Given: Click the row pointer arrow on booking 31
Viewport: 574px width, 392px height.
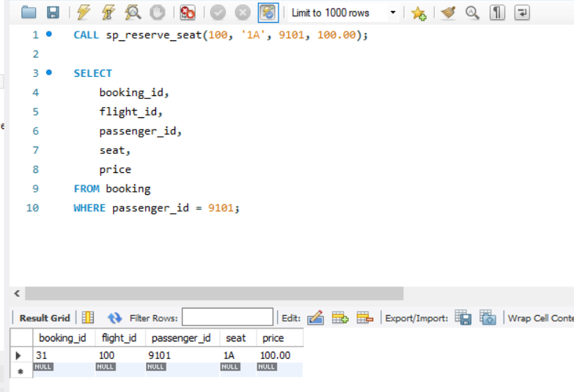Looking at the screenshot, I should (18, 355).
